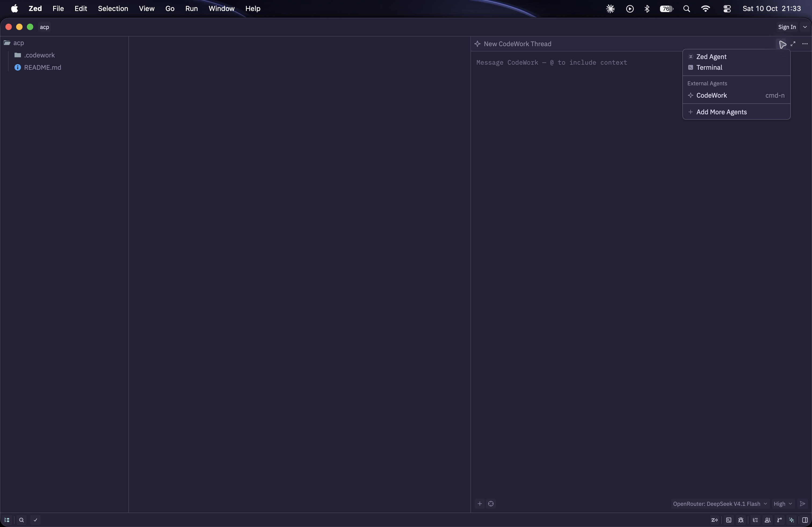The width and height of the screenshot is (812, 527).
Task: Open macOS Spotlight search icon
Action: coord(687,9)
